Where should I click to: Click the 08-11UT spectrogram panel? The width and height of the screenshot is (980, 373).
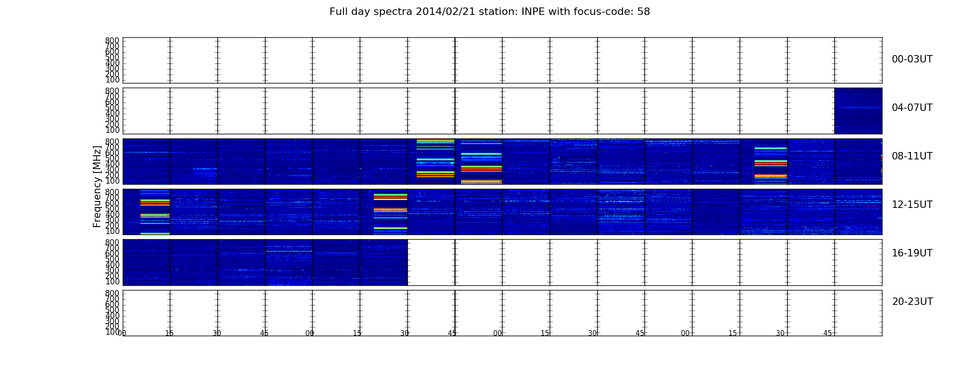click(502, 161)
